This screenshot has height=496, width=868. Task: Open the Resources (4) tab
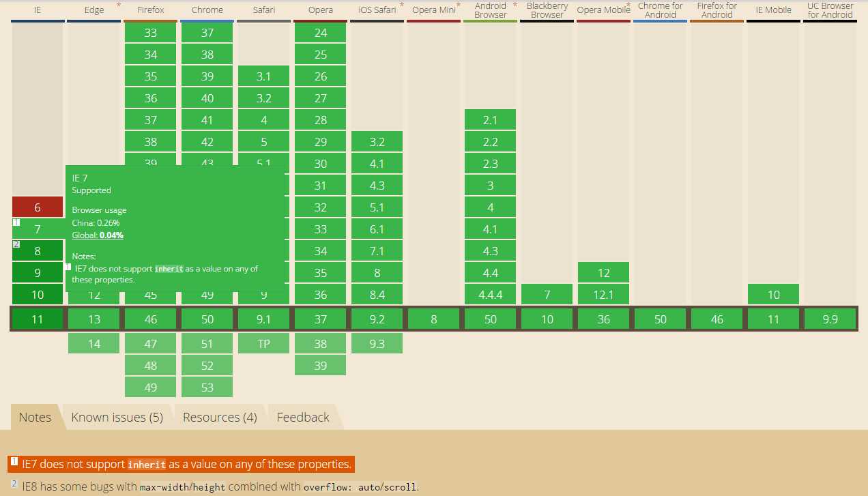pos(220,417)
